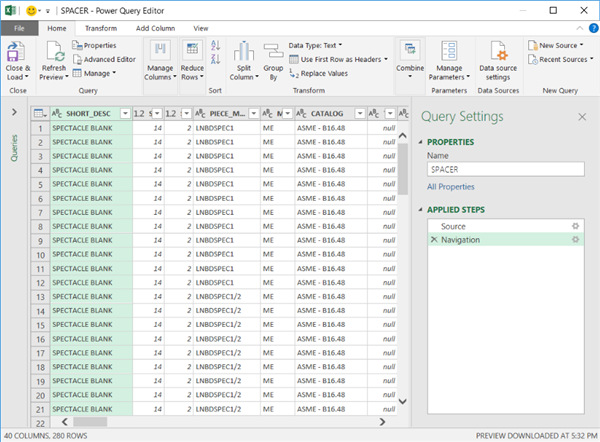This screenshot has width=600, height=442.
Task: Click the Refresh Preview icon
Action: [54, 52]
